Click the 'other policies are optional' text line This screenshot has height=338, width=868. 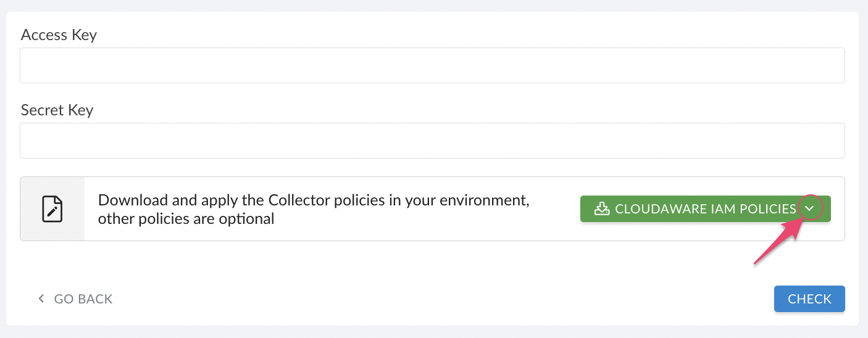[186, 218]
